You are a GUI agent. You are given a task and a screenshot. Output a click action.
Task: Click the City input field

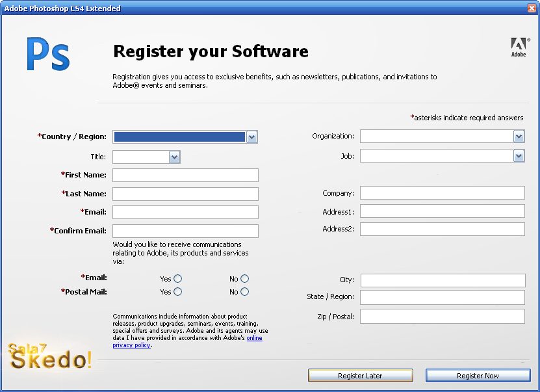(x=443, y=280)
